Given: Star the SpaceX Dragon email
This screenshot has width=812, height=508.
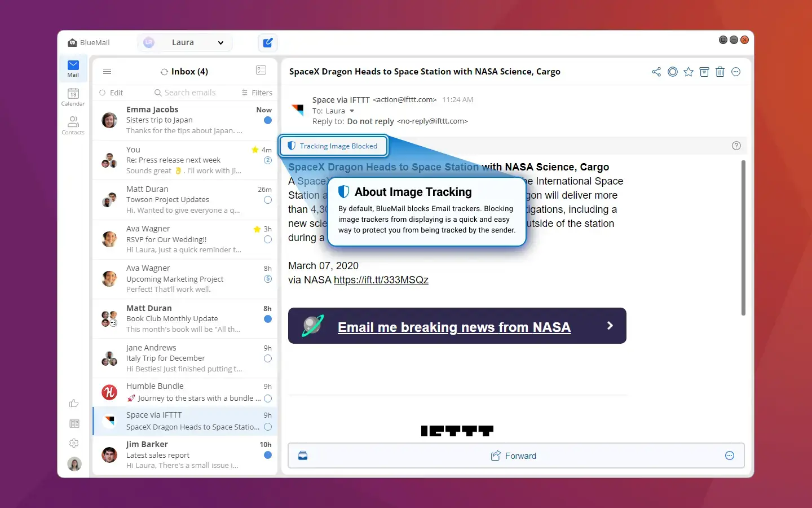Looking at the screenshot, I should pos(689,72).
